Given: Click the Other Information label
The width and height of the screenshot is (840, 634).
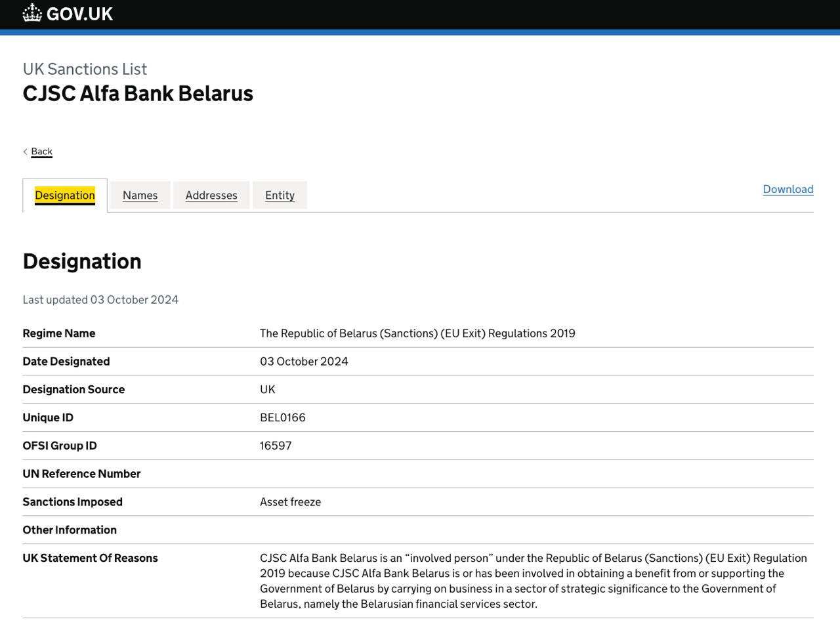Looking at the screenshot, I should tap(70, 530).
